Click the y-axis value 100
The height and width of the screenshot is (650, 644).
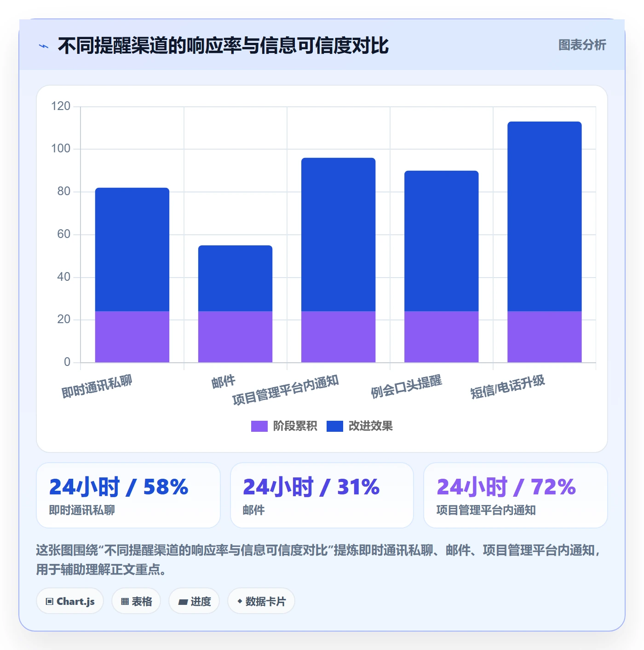pos(61,149)
